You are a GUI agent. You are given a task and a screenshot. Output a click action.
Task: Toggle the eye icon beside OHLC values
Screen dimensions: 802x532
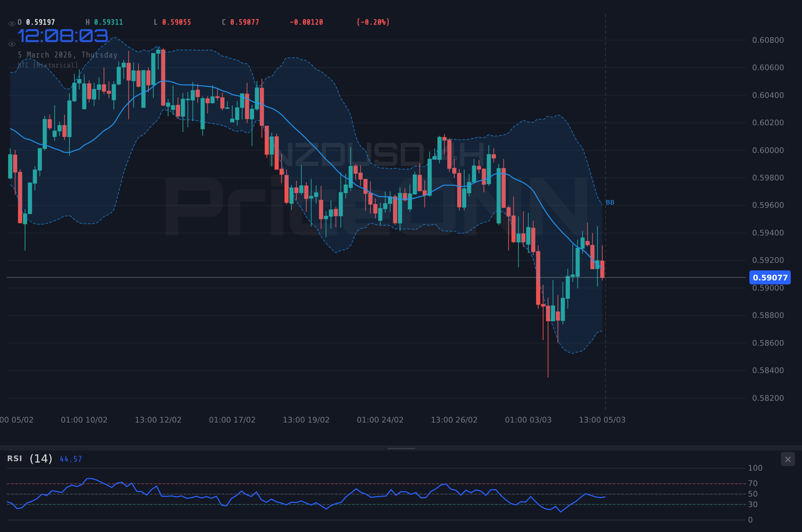coord(12,24)
